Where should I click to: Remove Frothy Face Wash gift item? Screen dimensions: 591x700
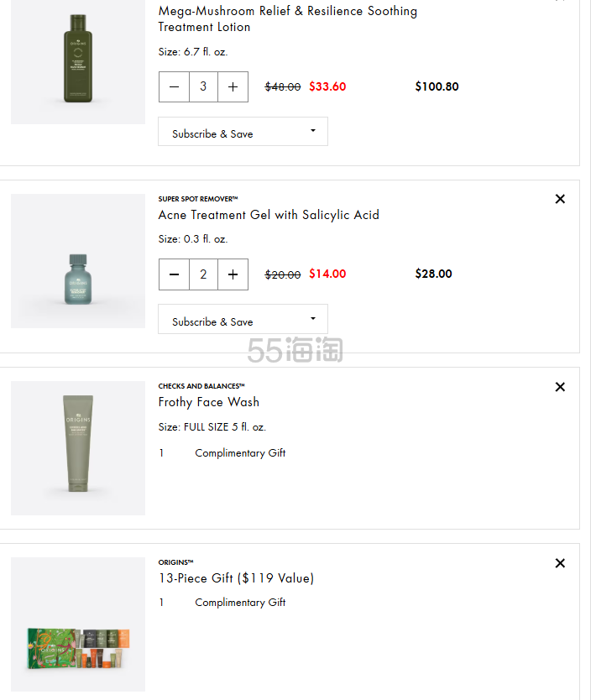click(x=560, y=387)
